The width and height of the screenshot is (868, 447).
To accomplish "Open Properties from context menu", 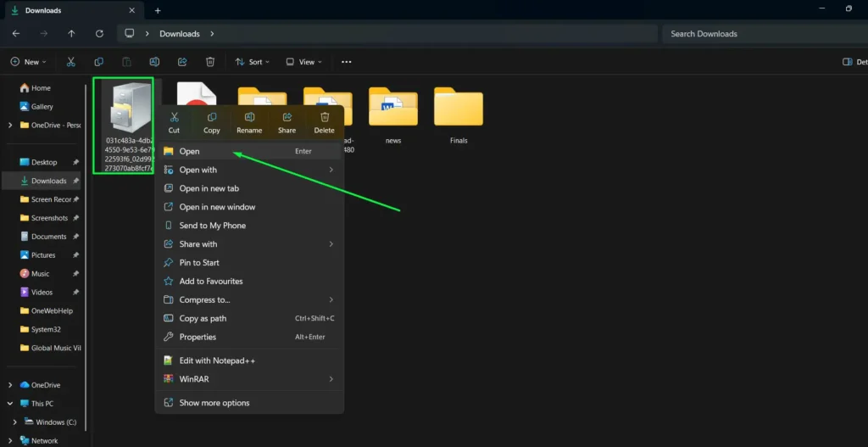I will pyautogui.click(x=249, y=337).
